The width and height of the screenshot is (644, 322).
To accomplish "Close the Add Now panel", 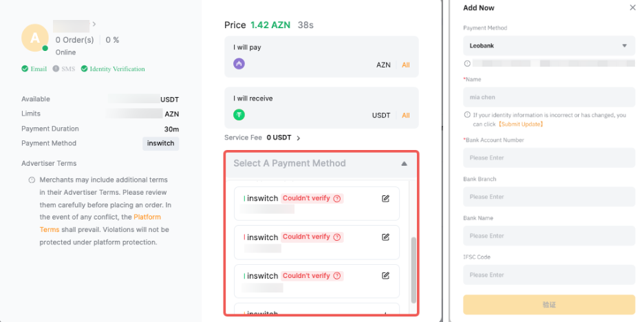I will pyautogui.click(x=633, y=8).
